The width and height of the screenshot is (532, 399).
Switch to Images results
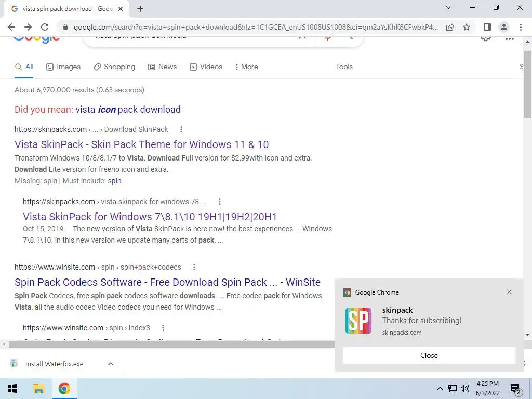click(x=63, y=67)
